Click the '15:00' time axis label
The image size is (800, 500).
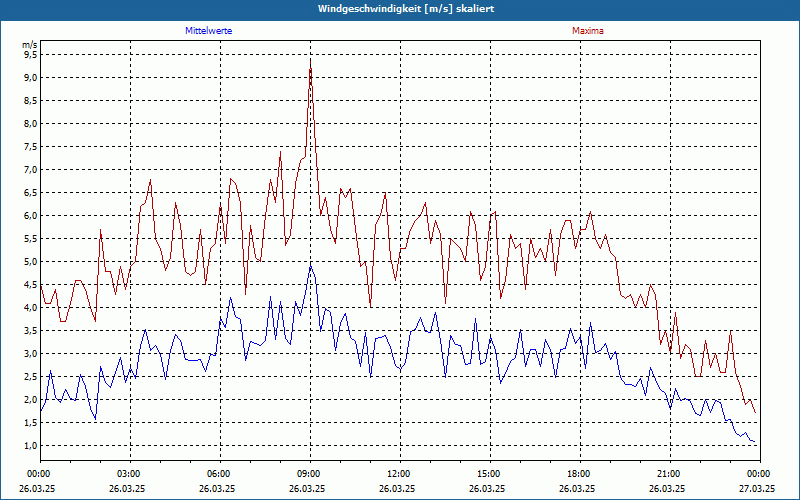pyautogui.click(x=490, y=474)
